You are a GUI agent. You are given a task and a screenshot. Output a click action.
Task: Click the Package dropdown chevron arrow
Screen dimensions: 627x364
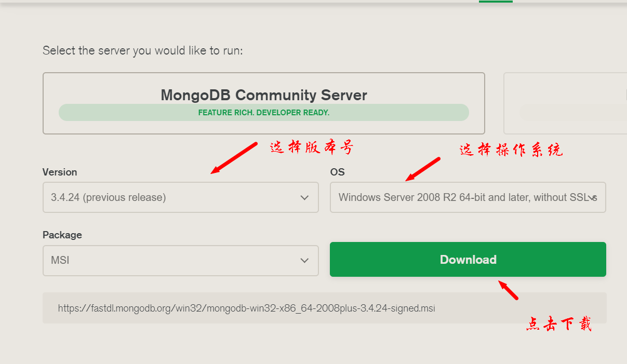pyautogui.click(x=304, y=261)
